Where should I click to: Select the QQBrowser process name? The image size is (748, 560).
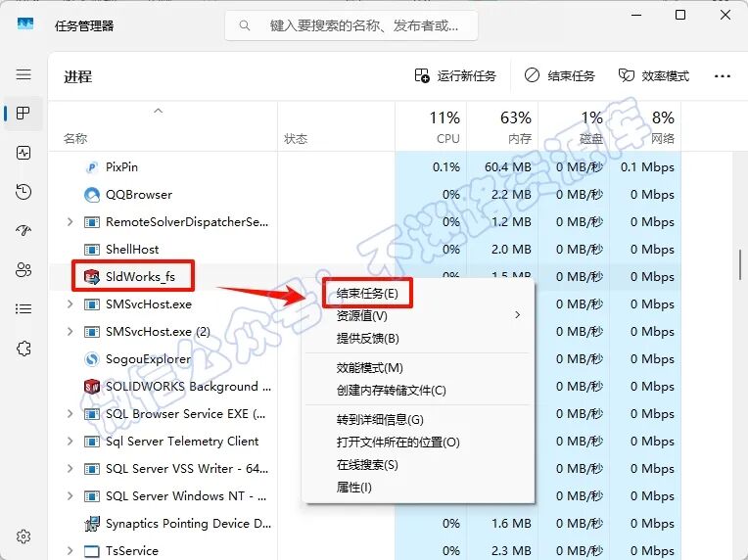click(139, 195)
